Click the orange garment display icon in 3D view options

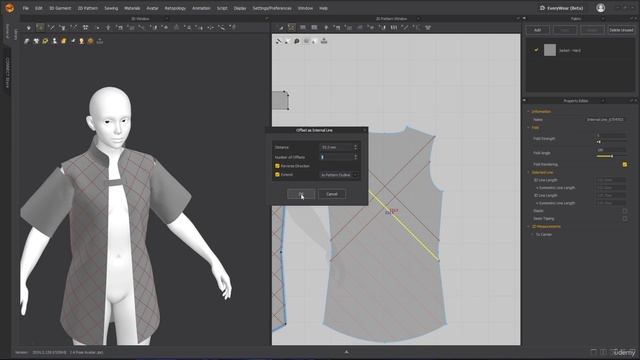[64, 41]
